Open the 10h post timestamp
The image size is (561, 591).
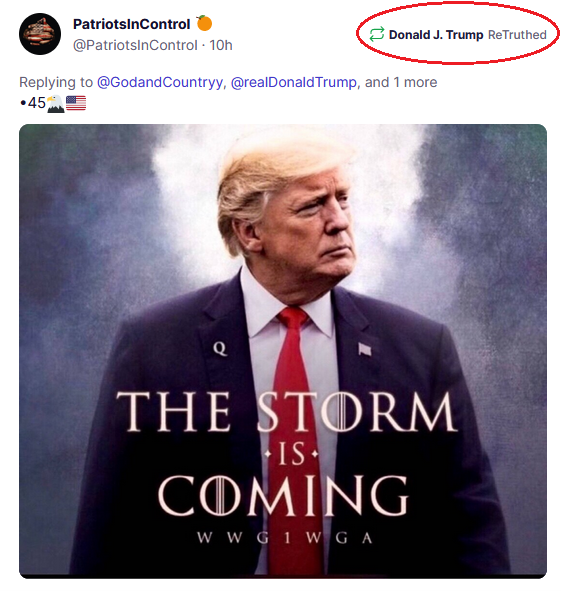pyautogui.click(x=221, y=45)
